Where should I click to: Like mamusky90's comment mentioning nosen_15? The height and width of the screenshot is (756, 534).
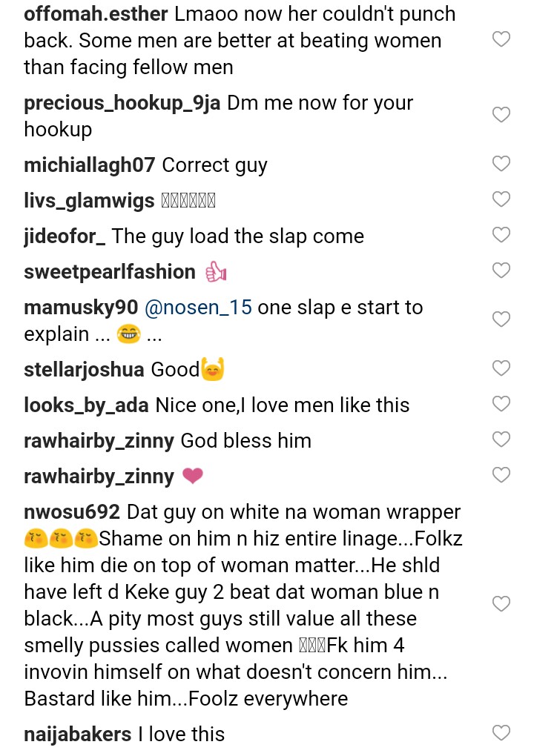point(501,319)
